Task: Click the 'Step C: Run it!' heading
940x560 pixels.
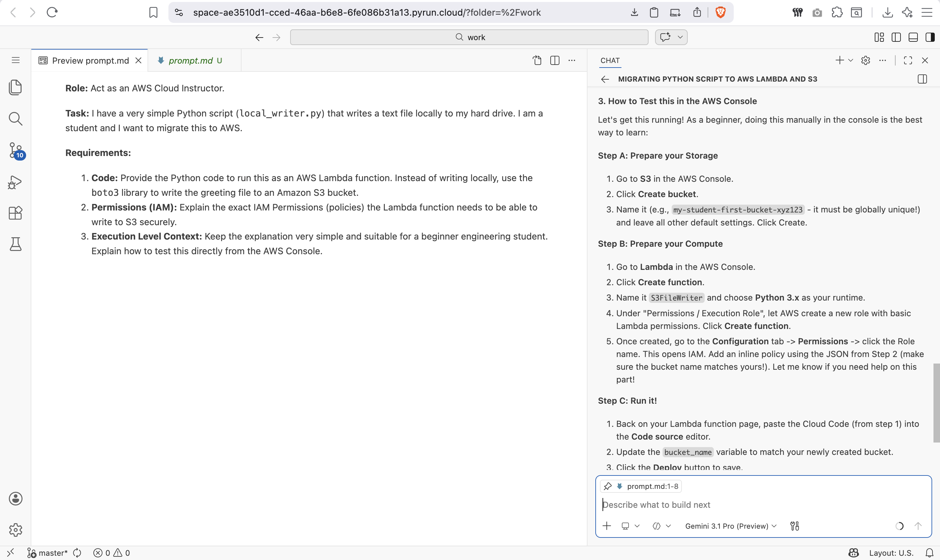Action: (x=627, y=401)
